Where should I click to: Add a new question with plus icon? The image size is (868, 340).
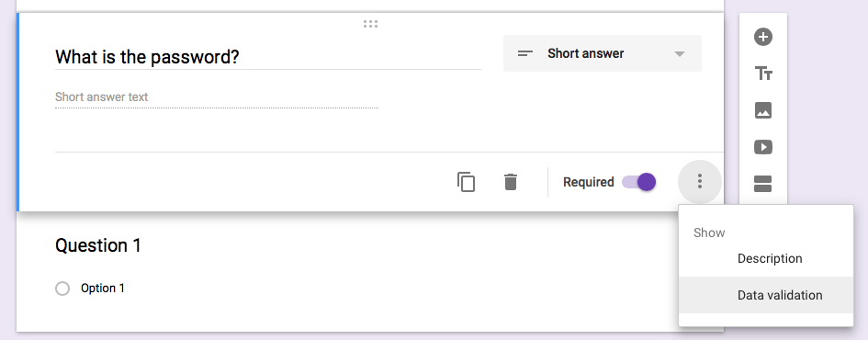(x=762, y=37)
